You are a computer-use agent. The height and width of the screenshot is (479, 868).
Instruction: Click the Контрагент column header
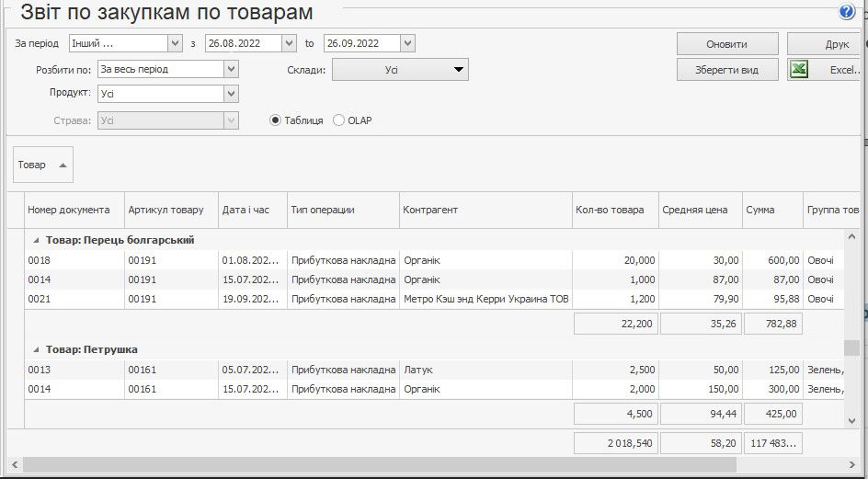(x=430, y=210)
